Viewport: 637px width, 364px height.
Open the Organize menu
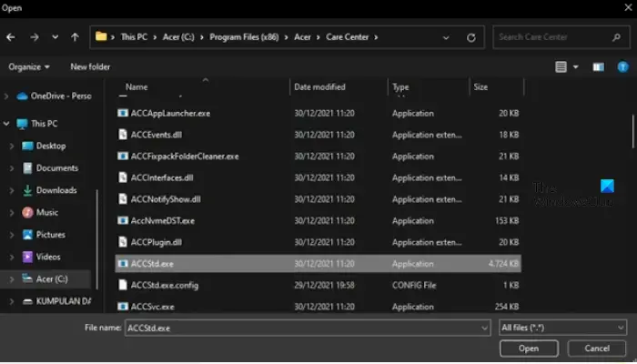click(x=29, y=67)
